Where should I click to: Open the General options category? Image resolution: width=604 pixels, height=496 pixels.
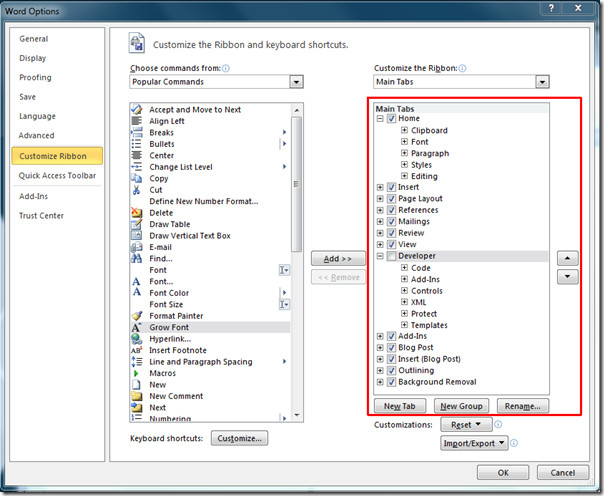tap(34, 39)
